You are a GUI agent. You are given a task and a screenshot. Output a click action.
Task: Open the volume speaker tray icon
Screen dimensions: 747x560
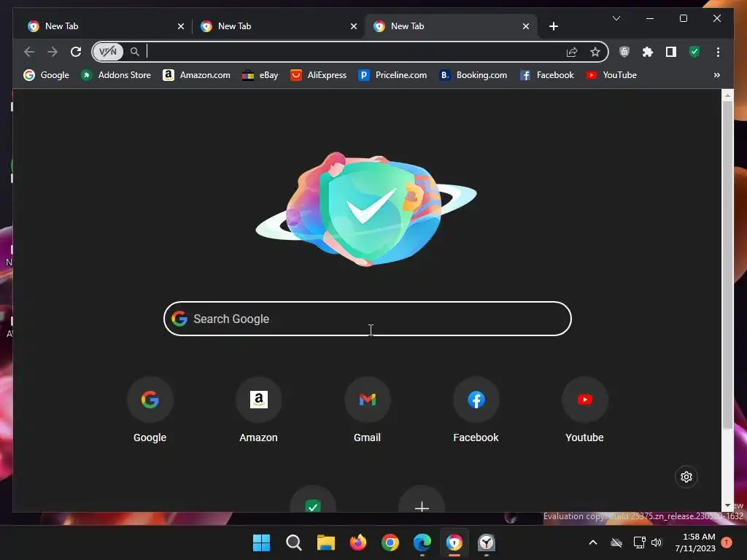(657, 542)
